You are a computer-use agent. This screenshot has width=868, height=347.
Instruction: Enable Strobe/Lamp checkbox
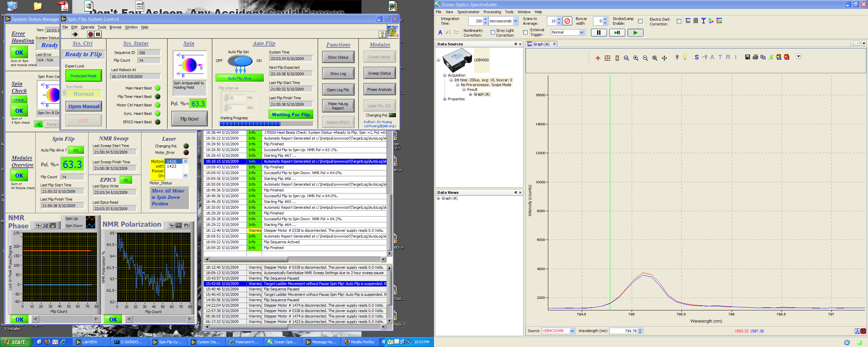click(x=640, y=21)
